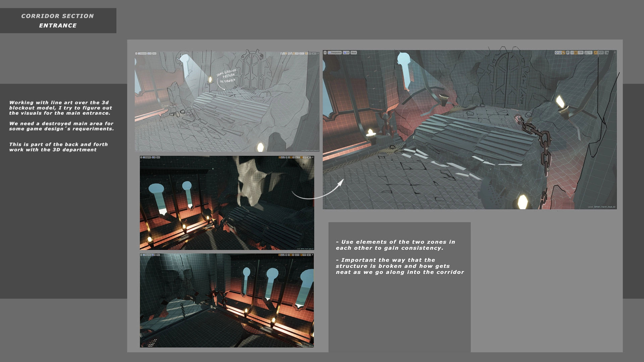Open viewport options arrow in large viewport
The width and height of the screenshot is (644, 362).
pos(325,53)
